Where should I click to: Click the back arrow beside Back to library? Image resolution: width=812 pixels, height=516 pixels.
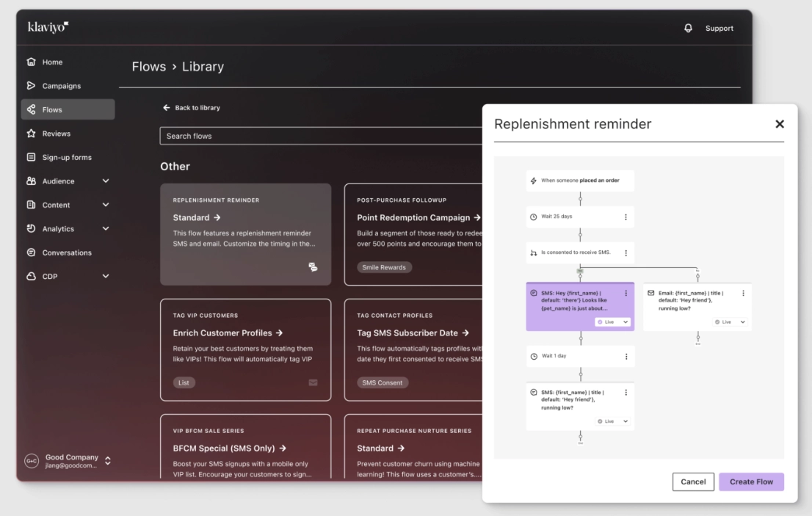pos(167,108)
